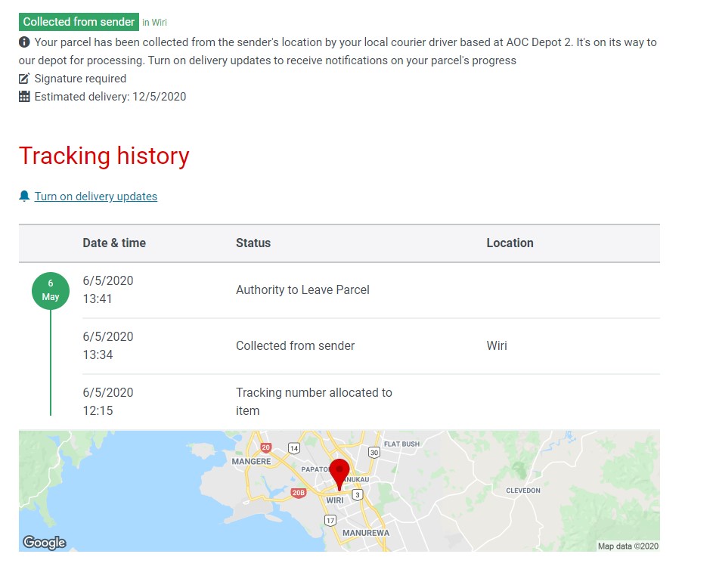Image resolution: width=716 pixels, height=588 pixels.
Task: Click the signature required pen icon
Action: (x=25, y=79)
